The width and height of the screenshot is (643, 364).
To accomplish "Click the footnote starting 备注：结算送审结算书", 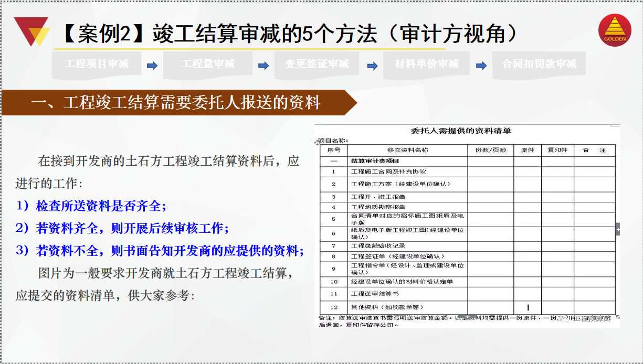I will (465, 321).
